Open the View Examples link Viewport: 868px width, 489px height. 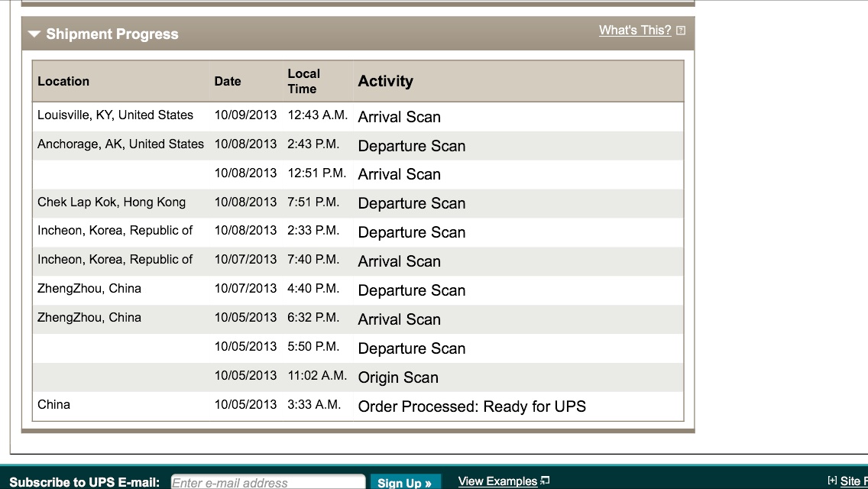(x=497, y=481)
